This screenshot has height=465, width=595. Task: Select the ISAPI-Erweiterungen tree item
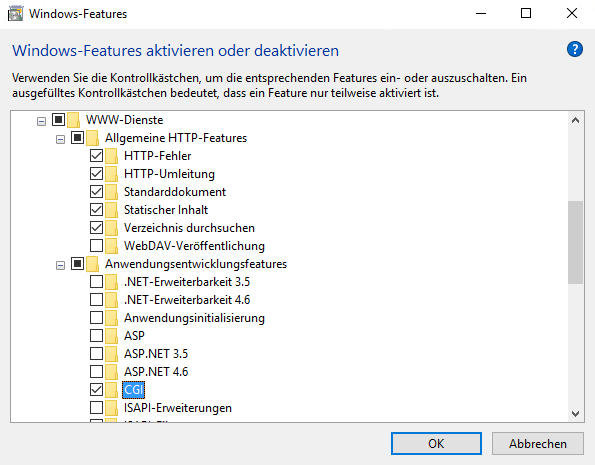178,408
